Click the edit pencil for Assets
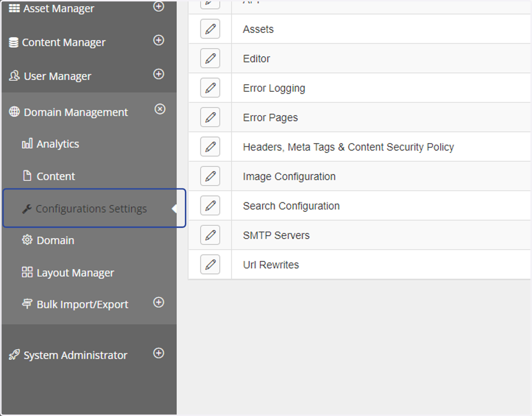The image size is (532, 416). click(x=210, y=29)
